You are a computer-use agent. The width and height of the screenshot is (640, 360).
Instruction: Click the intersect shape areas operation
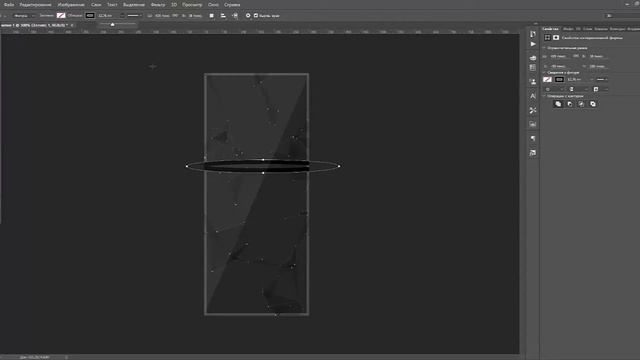pyautogui.click(x=581, y=104)
